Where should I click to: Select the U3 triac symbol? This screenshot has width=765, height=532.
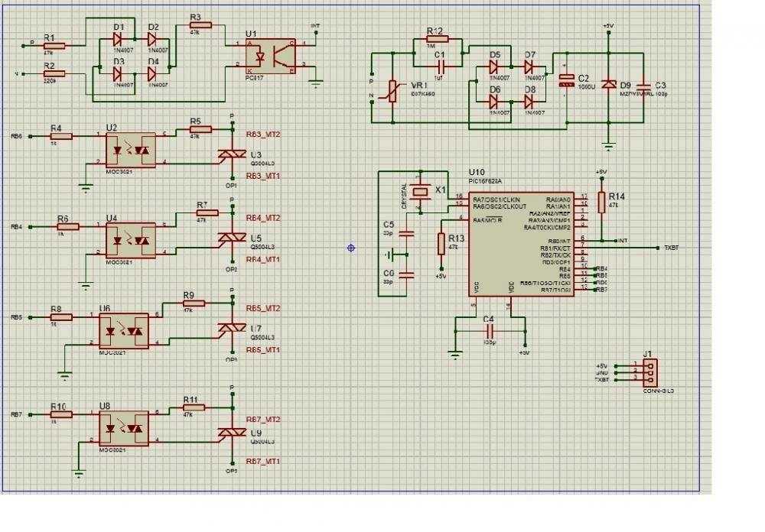231,154
